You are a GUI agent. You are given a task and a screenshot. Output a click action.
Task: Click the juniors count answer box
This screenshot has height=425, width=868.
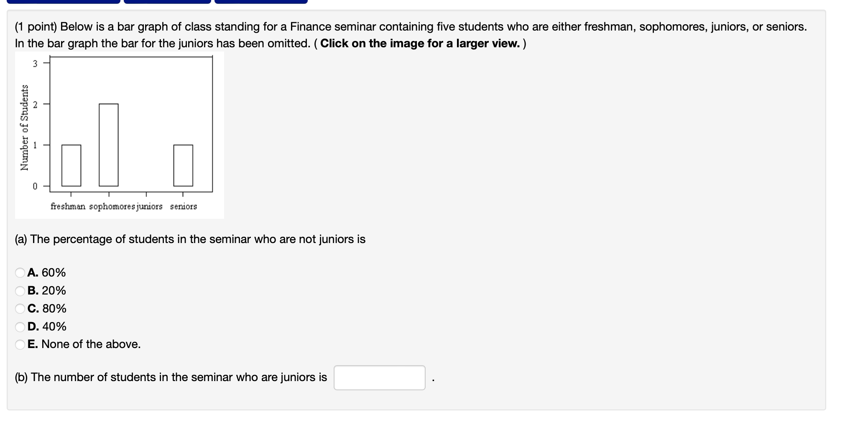pyautogui.click(x=380, y=378)
